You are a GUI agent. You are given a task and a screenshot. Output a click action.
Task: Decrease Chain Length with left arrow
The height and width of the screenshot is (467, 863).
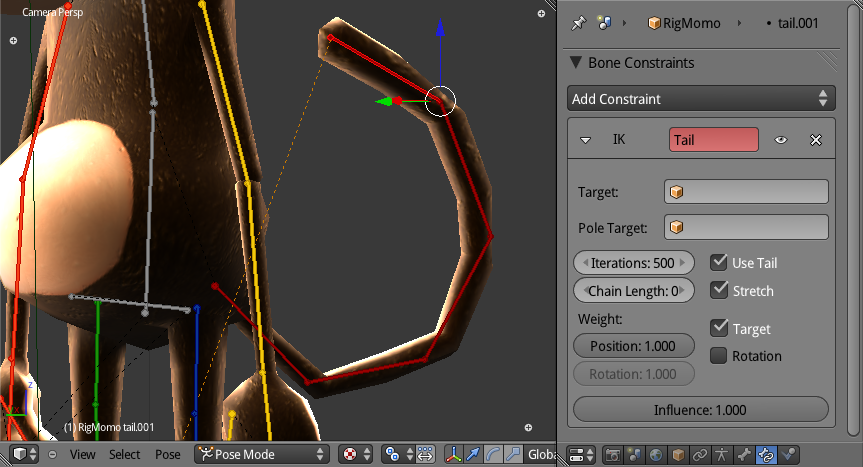click(x=586, y=290)
